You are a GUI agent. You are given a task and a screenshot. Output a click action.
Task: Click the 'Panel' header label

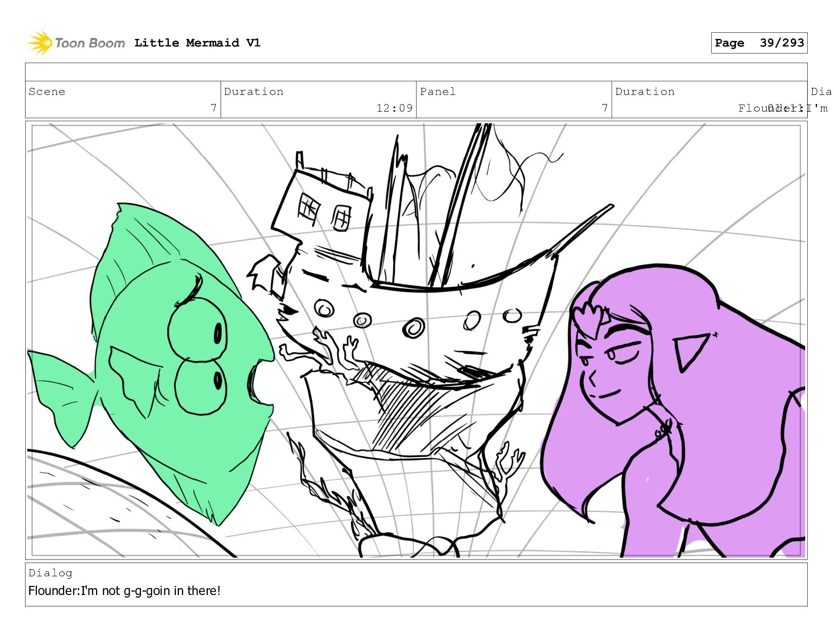(438, 91)
